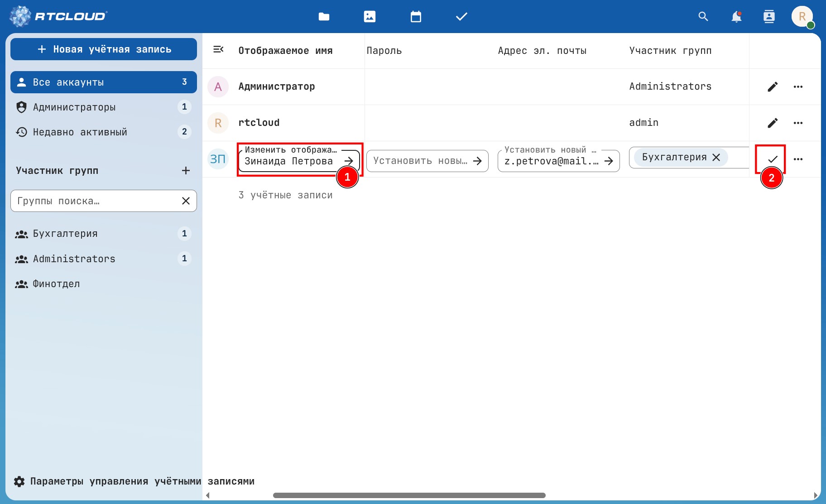Select Администраторы in the sidebar
The image size is (826, 504).
74,107
